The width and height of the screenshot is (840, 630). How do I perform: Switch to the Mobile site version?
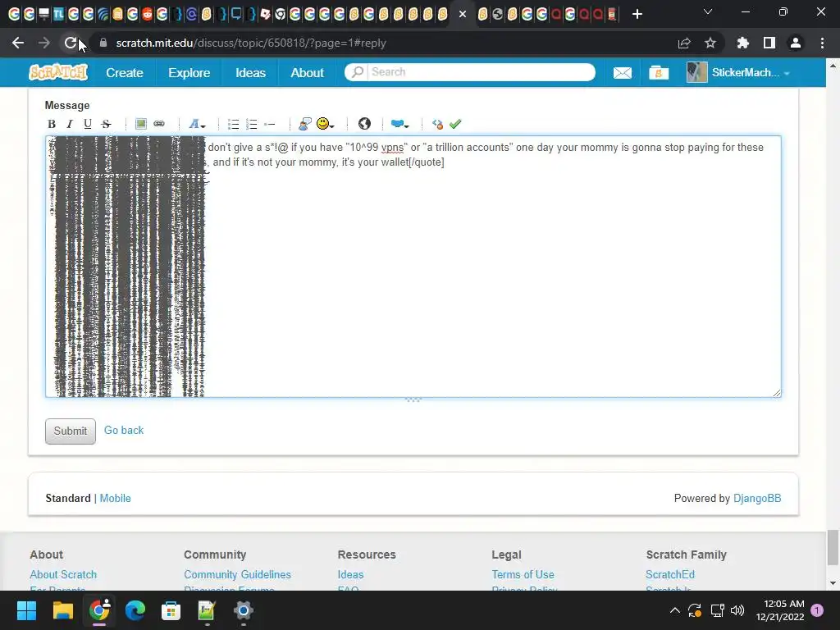tap(115, 498)
